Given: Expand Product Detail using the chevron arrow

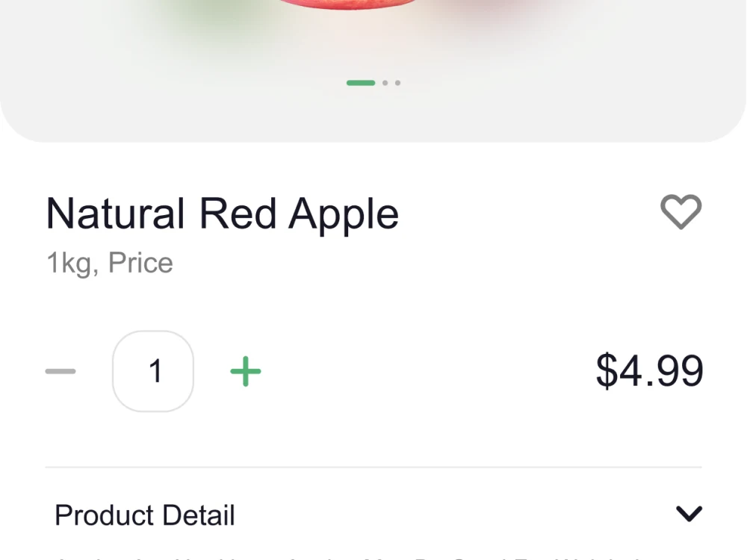Looking at the screenshot, I should point(689,514).
